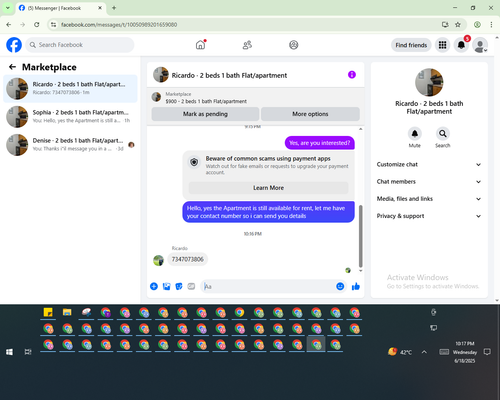Open the Windows Start menu
Viewport: 500px width, 400px height.
tap(9, 352)
